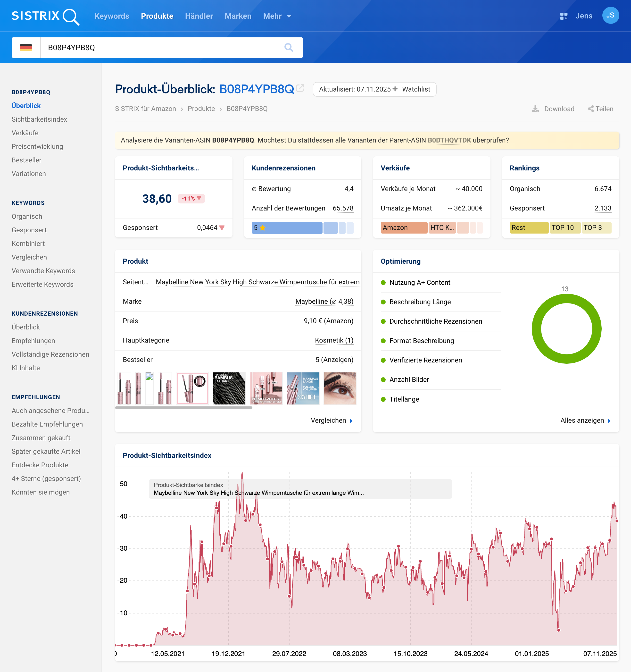This screenshot has width=631, height=672.
Task: Expand the Mehr menu
Action: click(277, 16)
